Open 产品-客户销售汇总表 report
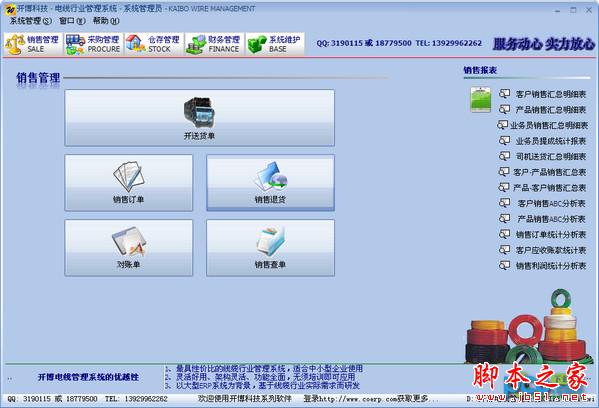Screen dimensions: 599x408 (x=549, y=188)
